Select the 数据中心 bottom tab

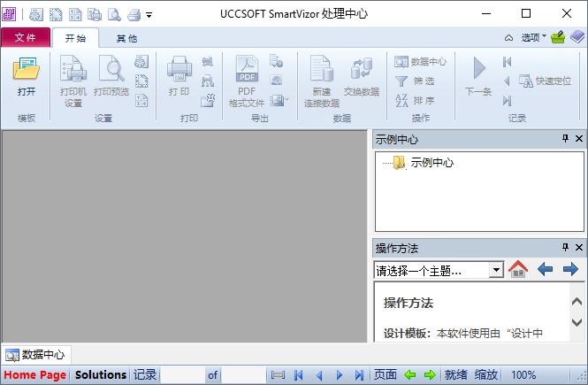[36, 354]
